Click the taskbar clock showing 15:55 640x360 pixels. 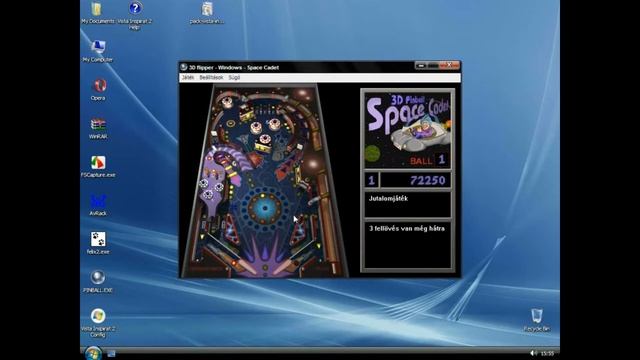(x=547, y=353)
